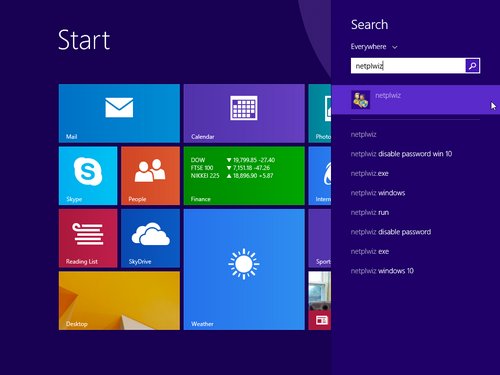This screenshot has height=375, width=500.
Task: Open the Mail tile
Action: pyautogui.click(x=119, y=113)
